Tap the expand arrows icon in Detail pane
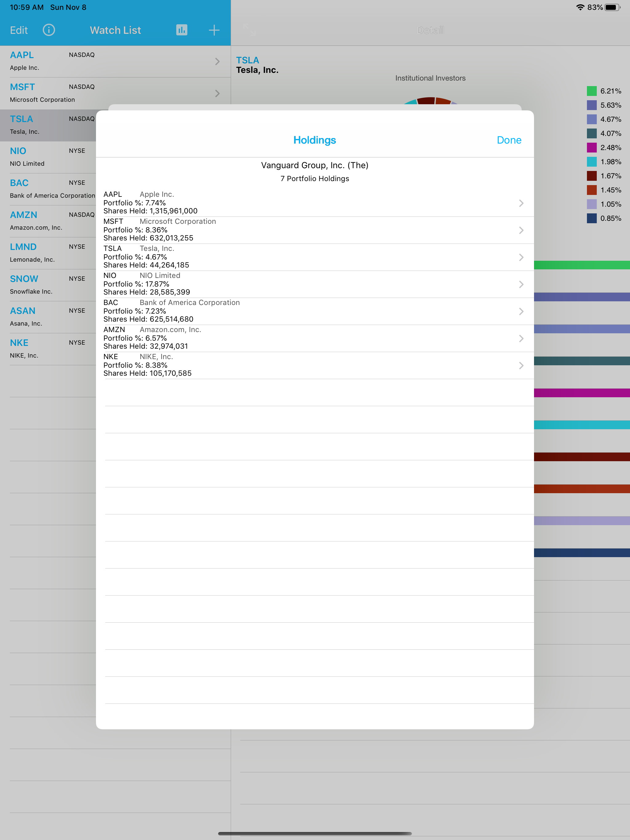Screen dimensions: 630x840 [250, 30]
